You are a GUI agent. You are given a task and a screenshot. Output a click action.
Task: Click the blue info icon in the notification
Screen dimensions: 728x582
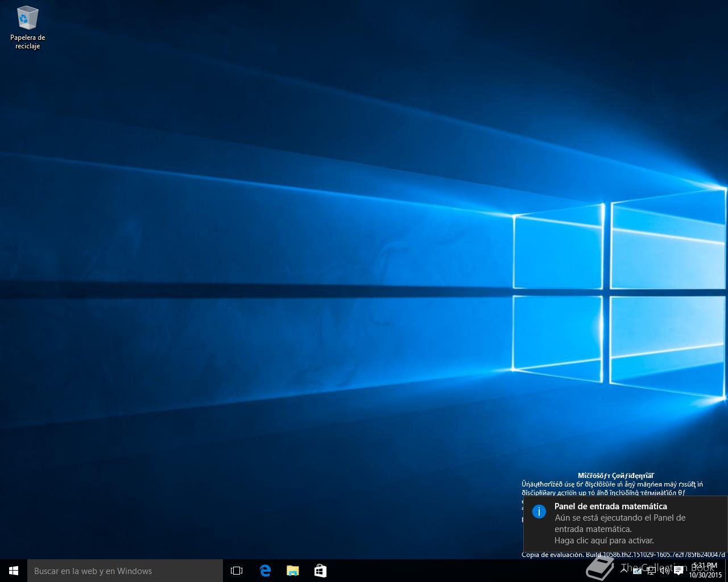point(539,511)
